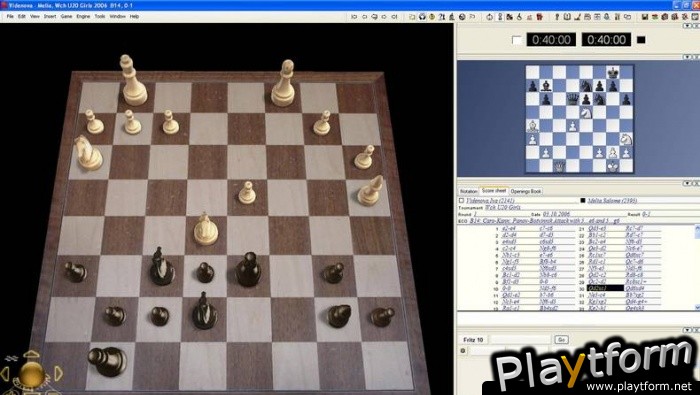Open the Insert menu

click(x=50, y=17)
